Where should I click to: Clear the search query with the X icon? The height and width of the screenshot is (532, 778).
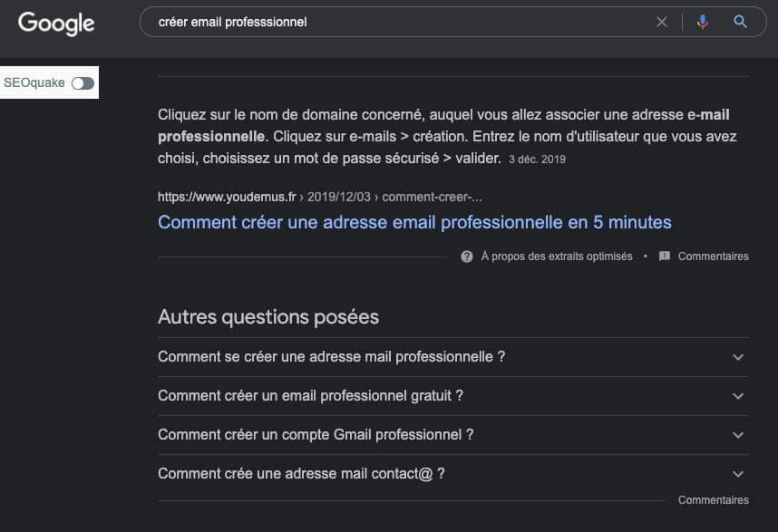[661, 22]
